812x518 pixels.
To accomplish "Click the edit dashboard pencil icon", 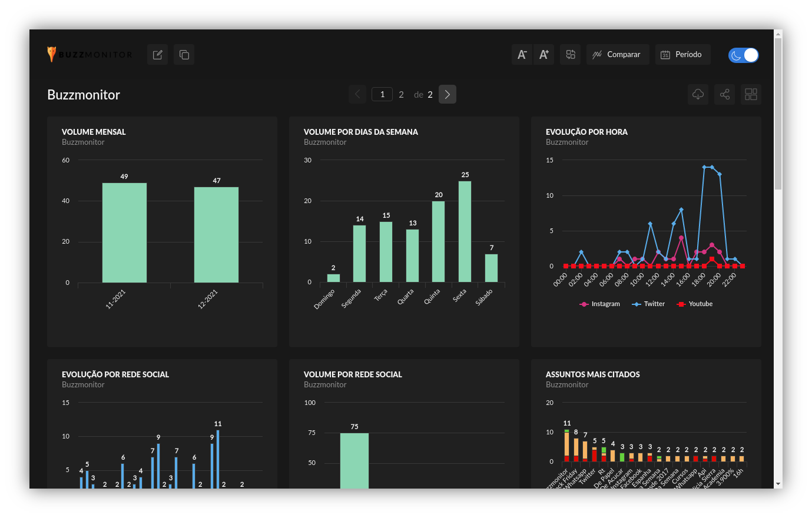I will point(157,55).
